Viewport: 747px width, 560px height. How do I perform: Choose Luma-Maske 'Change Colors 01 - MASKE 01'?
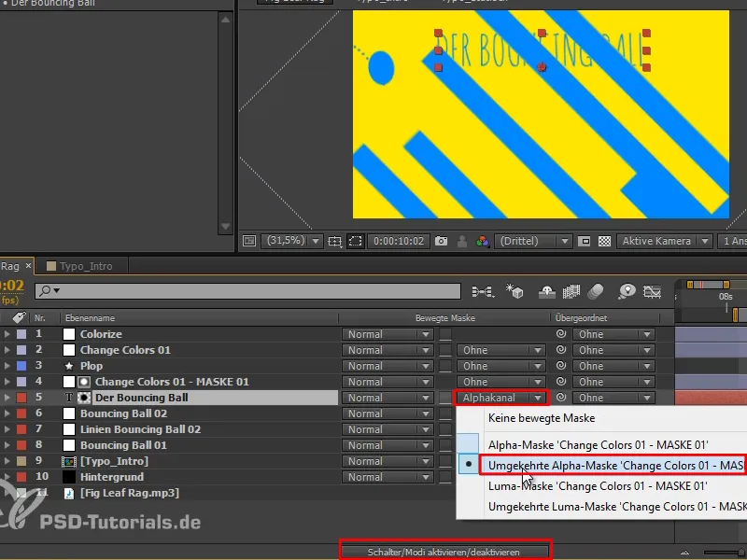(x=598, y=486)
